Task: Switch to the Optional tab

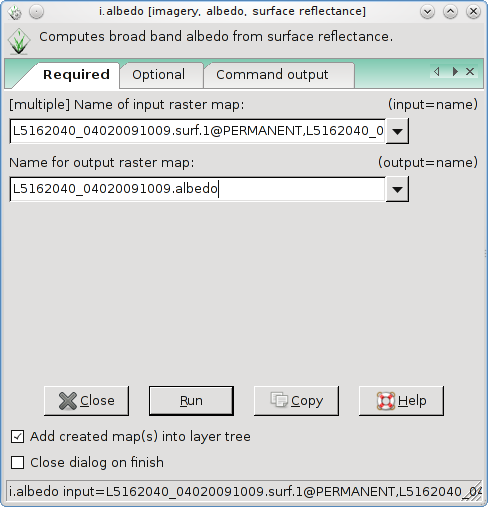Action: pos(159,75)
